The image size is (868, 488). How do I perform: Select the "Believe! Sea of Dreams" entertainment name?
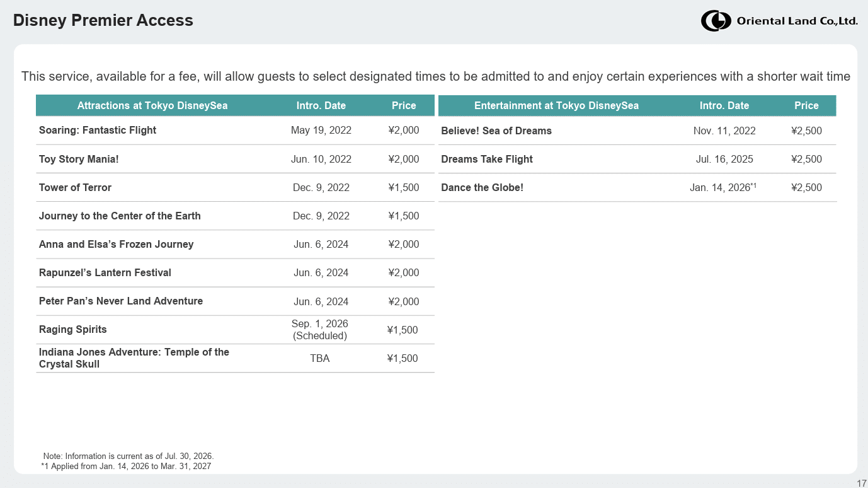[496, 131]
